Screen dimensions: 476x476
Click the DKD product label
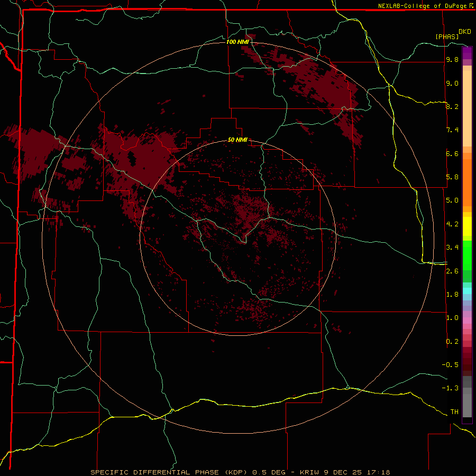pyautogui.click(x=465, y=32)
